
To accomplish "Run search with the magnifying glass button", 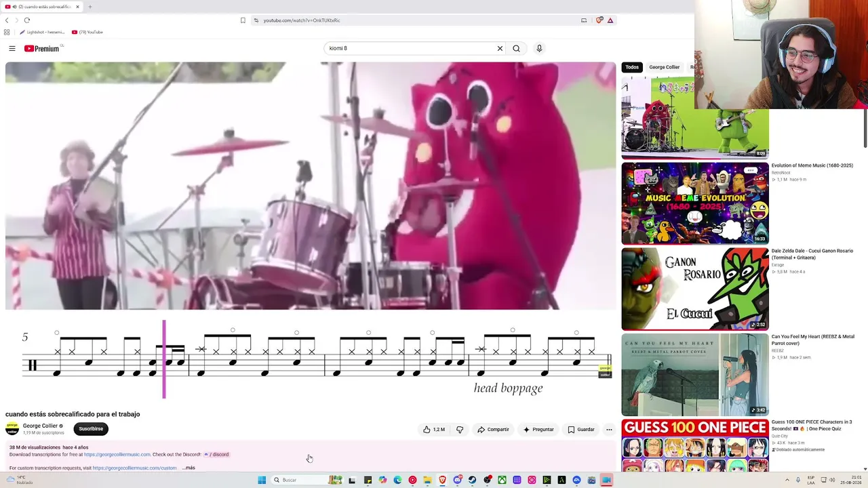I will tap(517, 48).
